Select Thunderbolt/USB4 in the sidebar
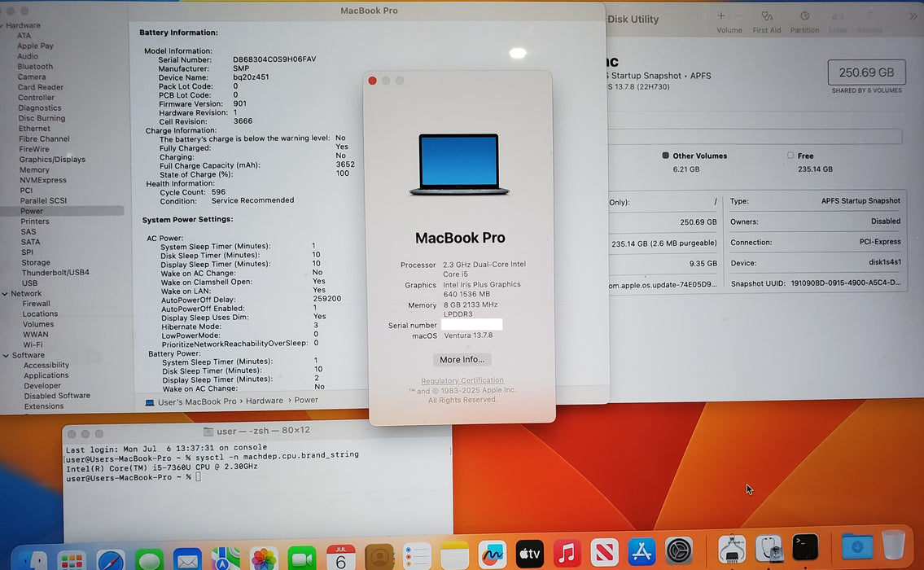924x570 pixels. pyautogui.click(x=55, y=272)
